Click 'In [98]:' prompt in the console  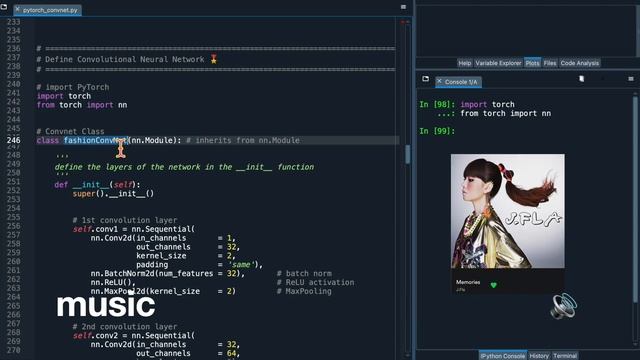437,104
